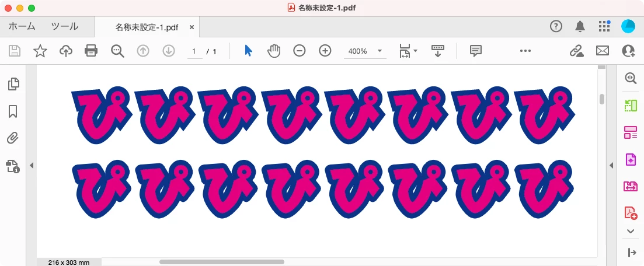Select the 名称未設定-1.pdf document tab
The width and height of the screenshot is (644, 266).
(147, 27)
